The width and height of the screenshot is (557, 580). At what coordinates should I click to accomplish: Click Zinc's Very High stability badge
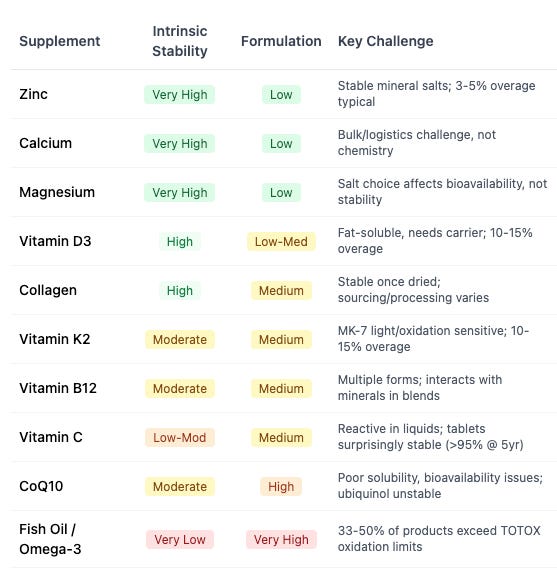[x=180, y=95]
